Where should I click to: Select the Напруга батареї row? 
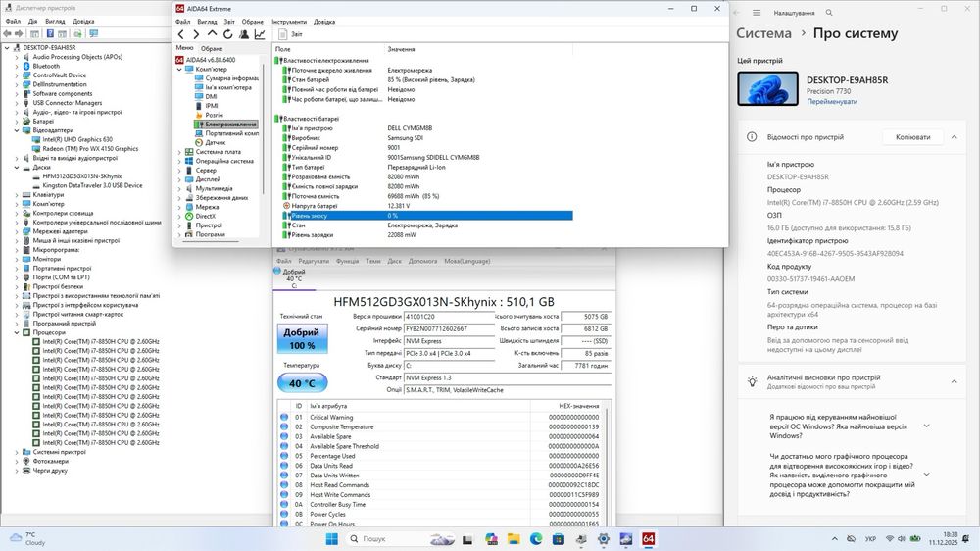[x=427, y=206]
